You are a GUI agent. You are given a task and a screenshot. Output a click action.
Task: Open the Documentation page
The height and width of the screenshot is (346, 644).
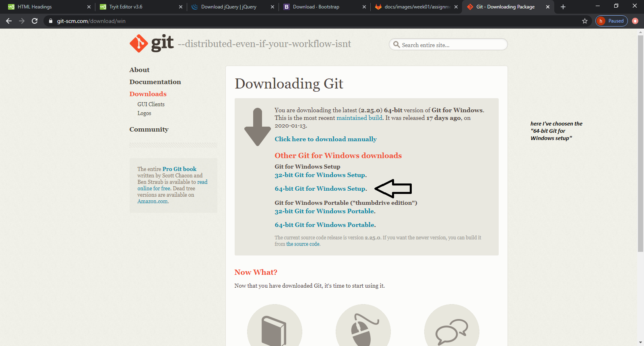155,82
